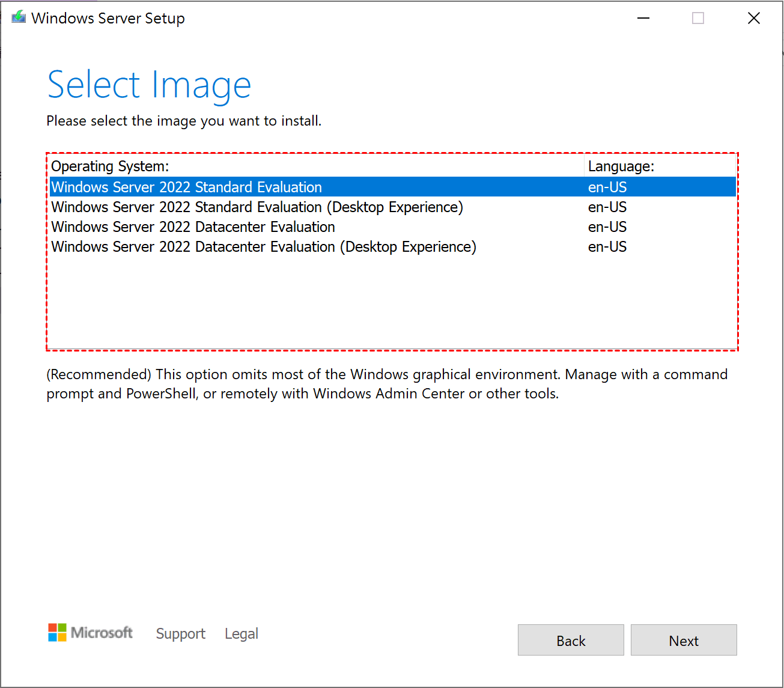Select Windows Server 2022 Datacenter Evaluation
The width and height of the screenshot is (784, 688).
tap(193, 227)
